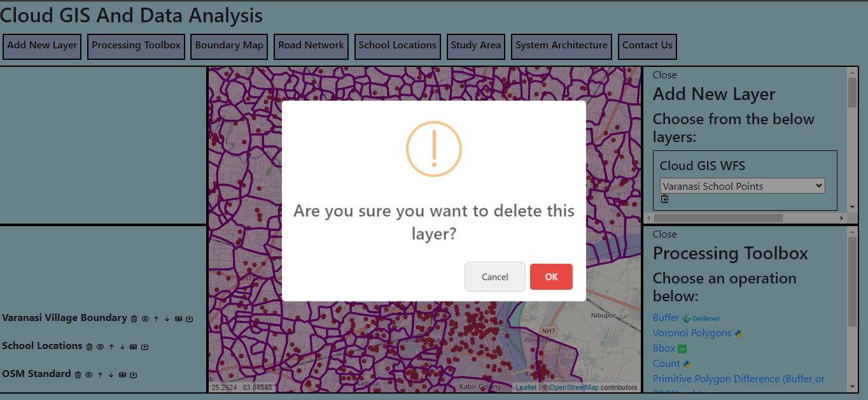This screenshot has height=400, width=868.
Task: Confirm deletion with the red OK button
Action: 551,277
